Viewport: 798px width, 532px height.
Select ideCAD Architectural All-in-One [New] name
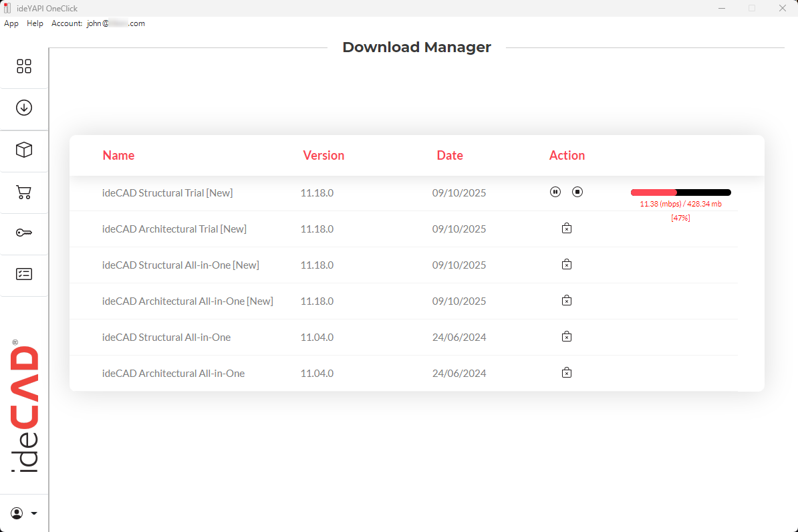click(x=187, y=301)
